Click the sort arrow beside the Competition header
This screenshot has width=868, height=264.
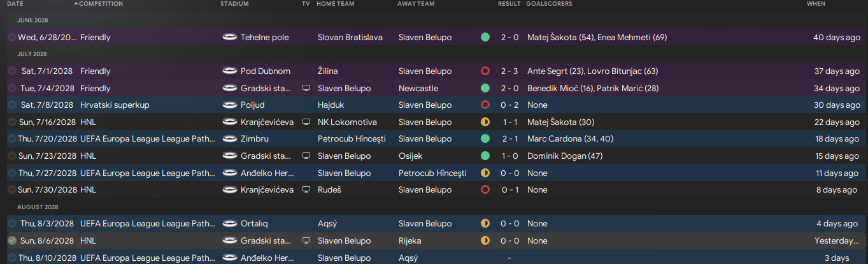click(x=76, y=4)
